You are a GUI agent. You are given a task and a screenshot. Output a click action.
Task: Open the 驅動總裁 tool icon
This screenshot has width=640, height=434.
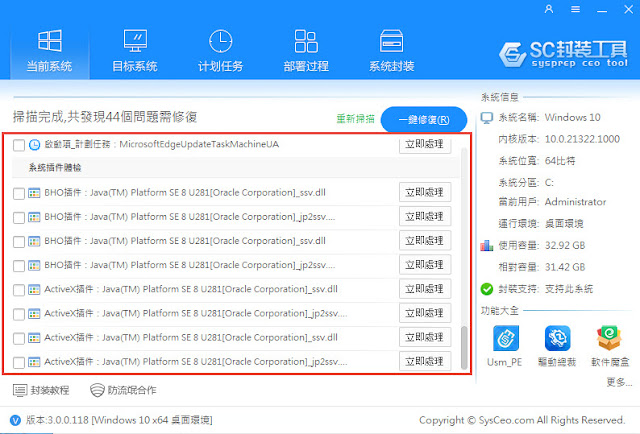(557, 338)
